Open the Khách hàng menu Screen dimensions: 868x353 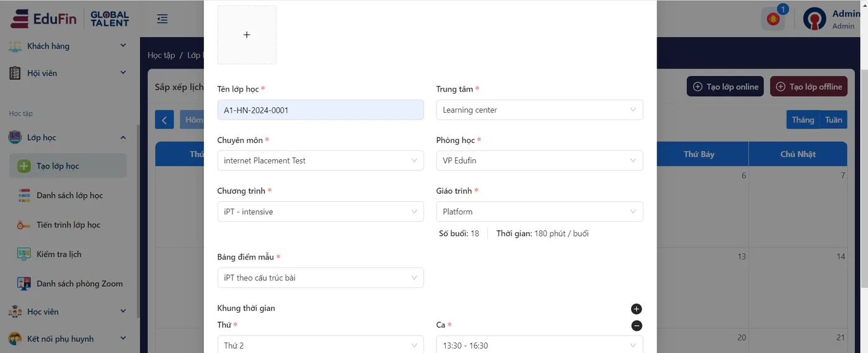pos(68,46)
